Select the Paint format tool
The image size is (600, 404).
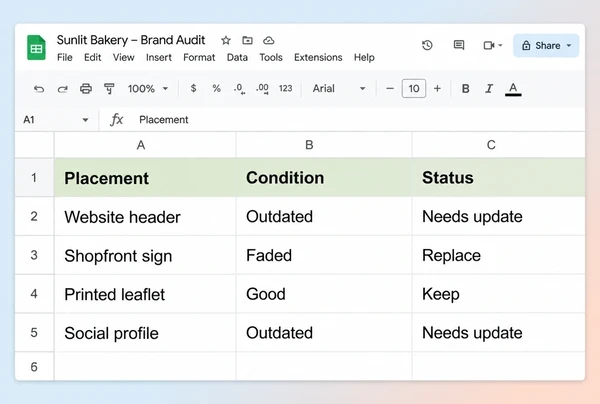pyautogui.click(x=109, y=89)
